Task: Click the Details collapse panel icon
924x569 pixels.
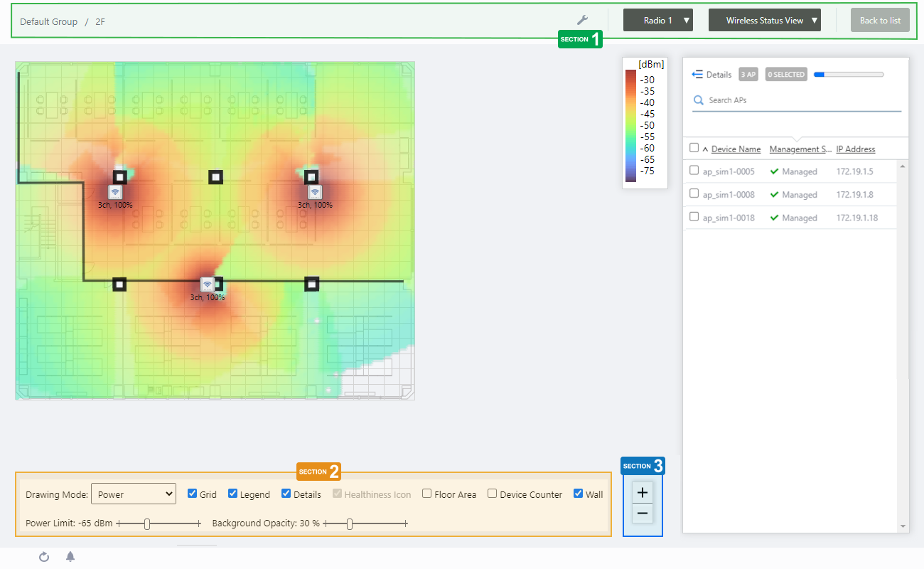Action: 697,75
